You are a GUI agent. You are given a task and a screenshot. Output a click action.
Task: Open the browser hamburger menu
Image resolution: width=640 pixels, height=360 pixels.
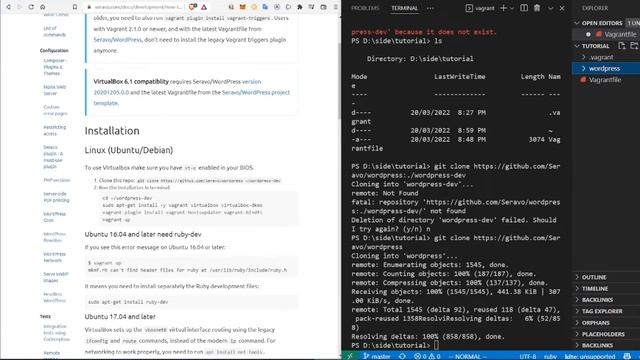pos(336,7)
